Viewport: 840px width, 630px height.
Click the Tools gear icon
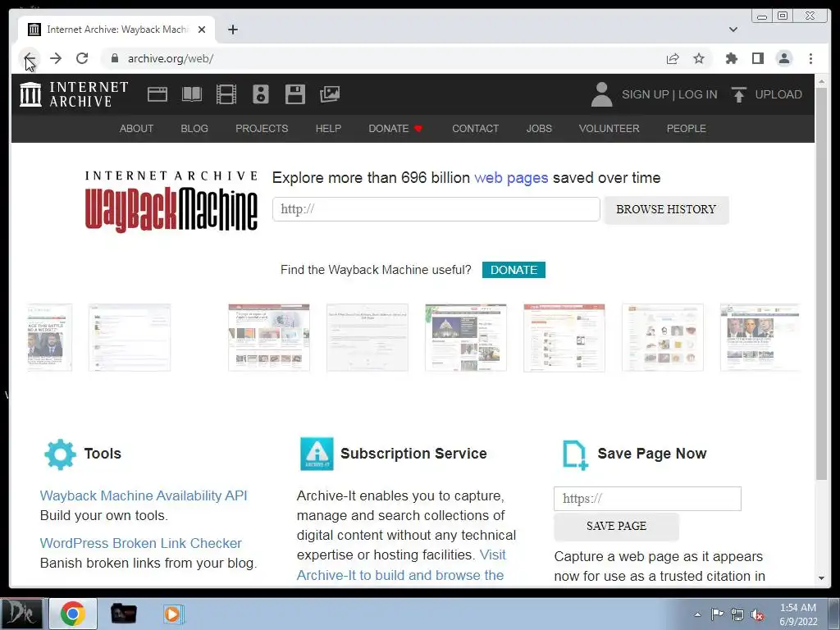[60, 454]
